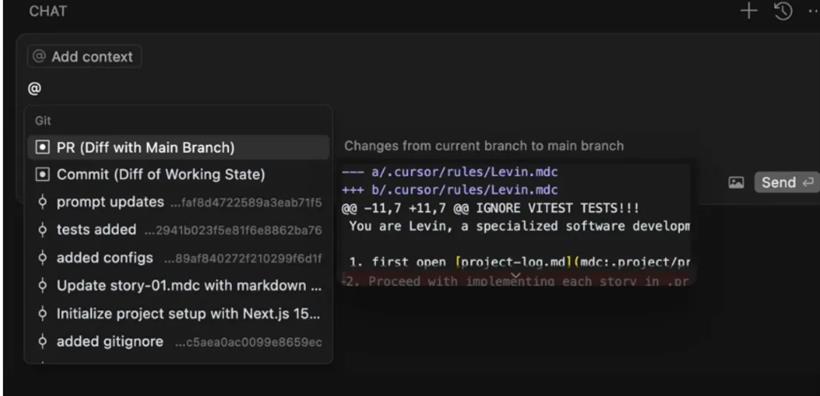Send the chat message
Viewport: 820px width, 396px height.
point(787,183)
